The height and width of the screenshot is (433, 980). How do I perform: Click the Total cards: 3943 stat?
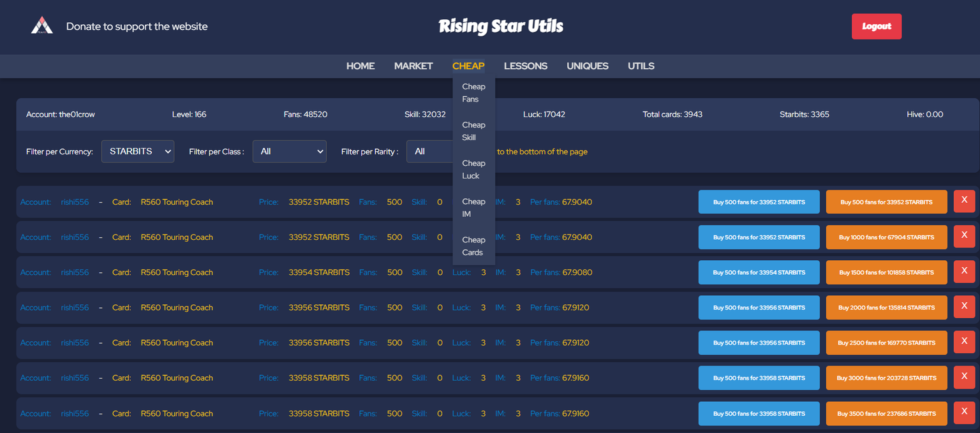672,115
